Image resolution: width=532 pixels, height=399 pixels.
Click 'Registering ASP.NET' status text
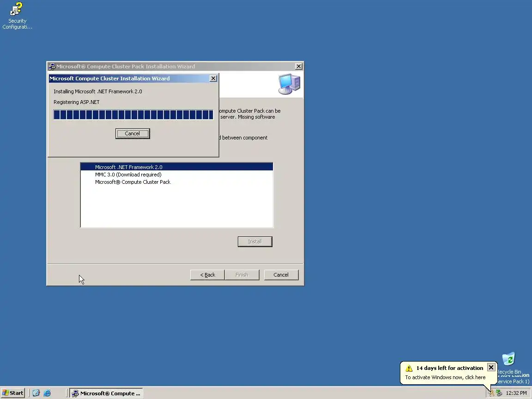coord(76,102)
